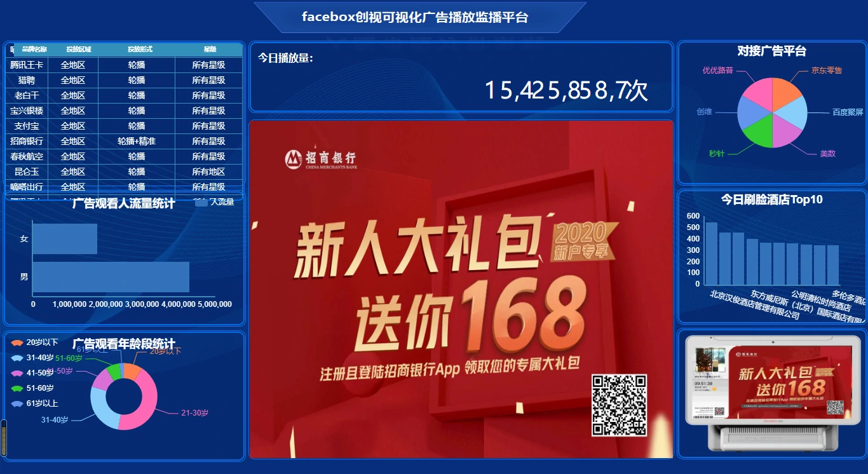Click the 北京汉俊酒店管理有限公司 axis label
Screen dimensions: 868x474
[754, 304]
